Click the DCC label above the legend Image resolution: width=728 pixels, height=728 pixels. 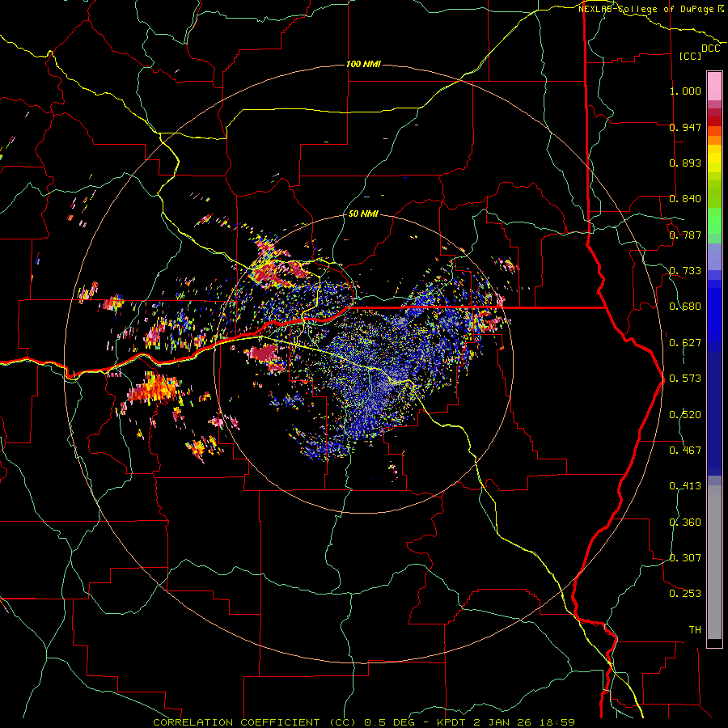click(x=711, y=49)
